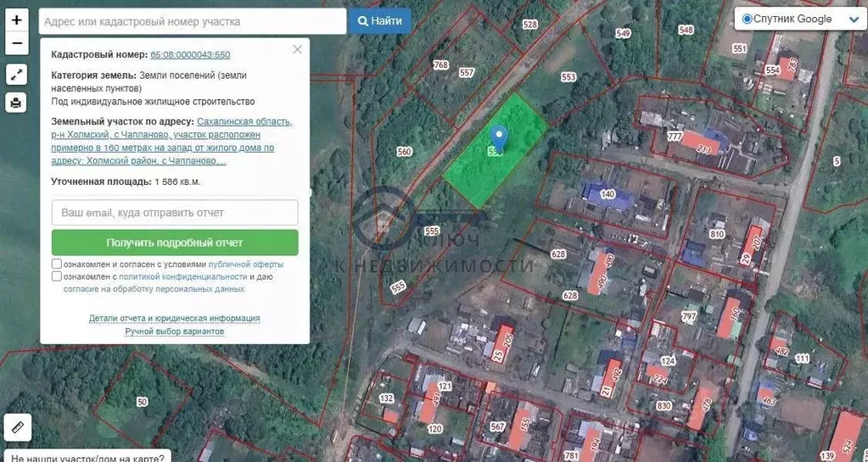Select parcel label 560 on map
The height and width of the screenshot is (462, 868).
coord(405,152)
